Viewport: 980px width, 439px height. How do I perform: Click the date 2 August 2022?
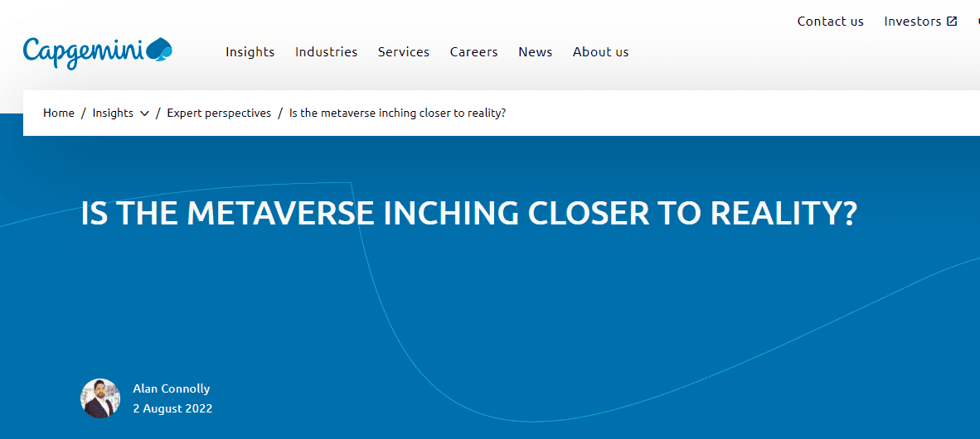pos(172,409)
